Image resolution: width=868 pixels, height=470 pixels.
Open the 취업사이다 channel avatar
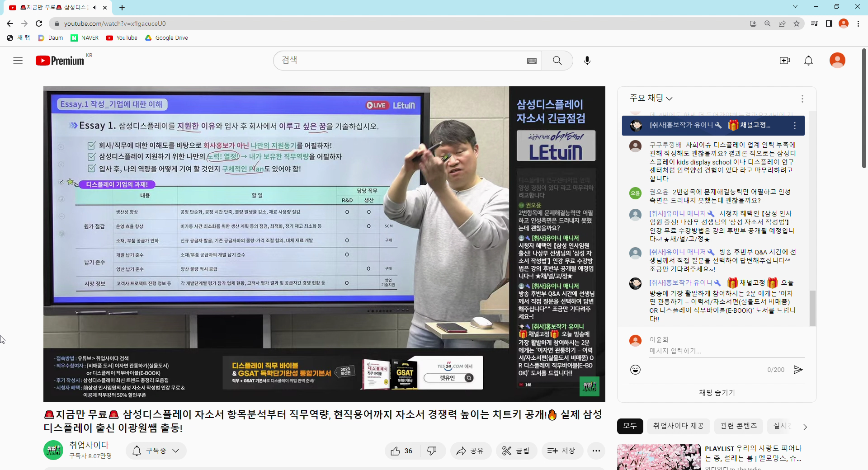pos(53,450)
